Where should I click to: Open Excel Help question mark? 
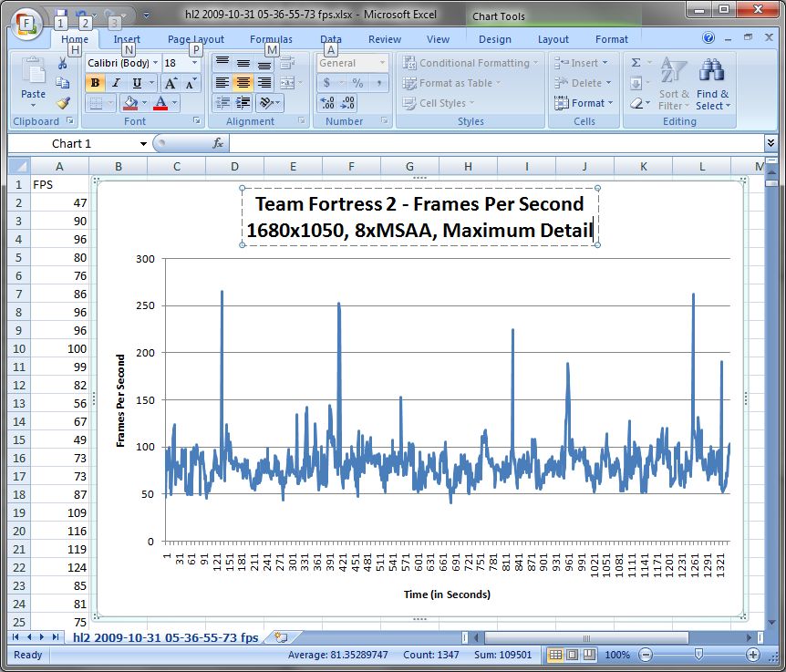tap(708, 38)
